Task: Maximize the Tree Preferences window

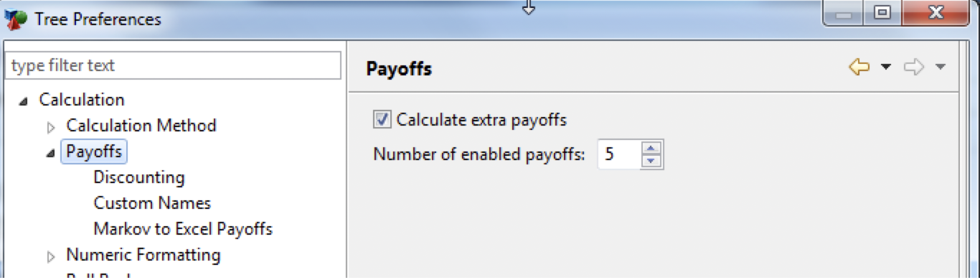Action: pos(882,14)
